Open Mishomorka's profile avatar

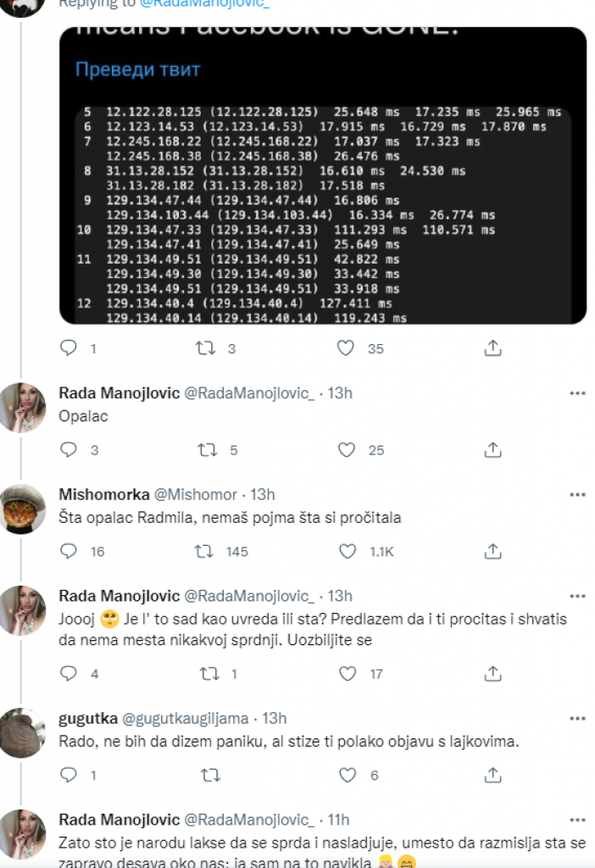23,509
